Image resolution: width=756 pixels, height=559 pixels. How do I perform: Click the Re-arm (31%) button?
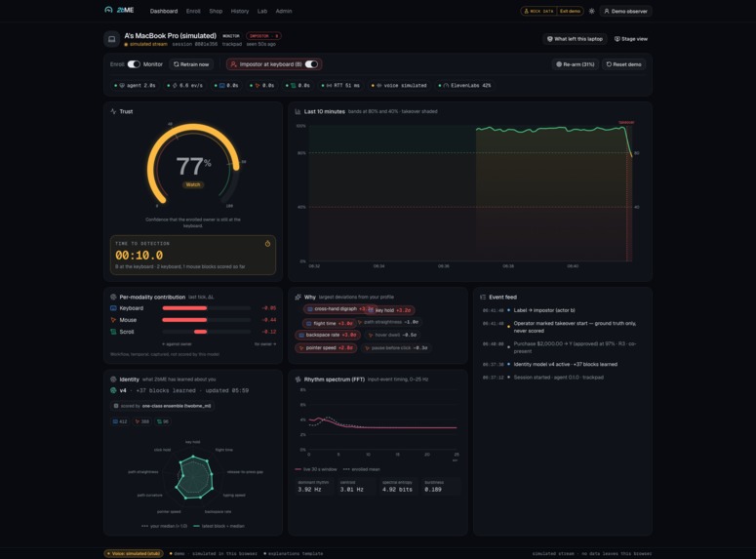click(576, 64)
